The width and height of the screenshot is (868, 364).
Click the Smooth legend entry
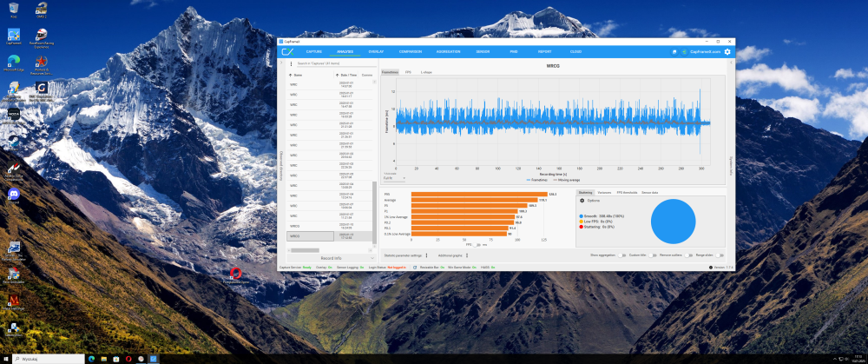coord(600,215)
